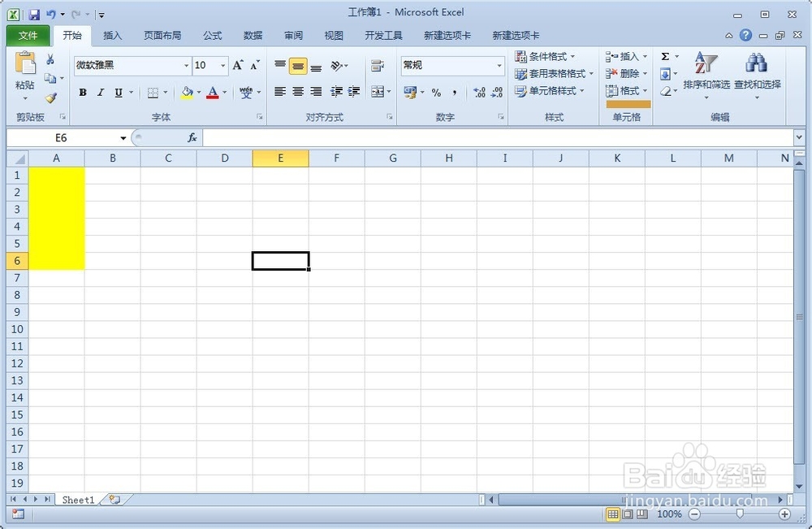This screenshot has width=812, height=529.
Task: Toggle italic formatting
Action: click(101, 93)
